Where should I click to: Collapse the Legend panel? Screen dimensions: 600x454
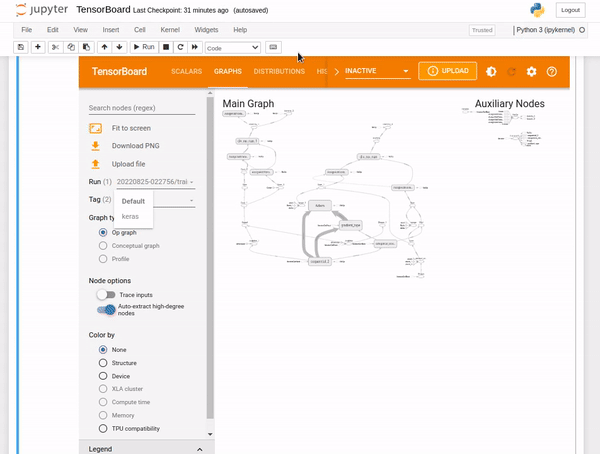tap(199, 449)
